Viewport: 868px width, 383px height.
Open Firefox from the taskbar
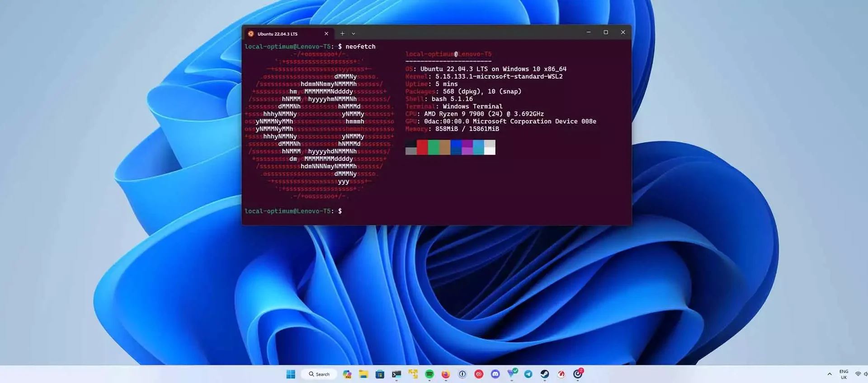pyautogui.click(x=446, y=374)
